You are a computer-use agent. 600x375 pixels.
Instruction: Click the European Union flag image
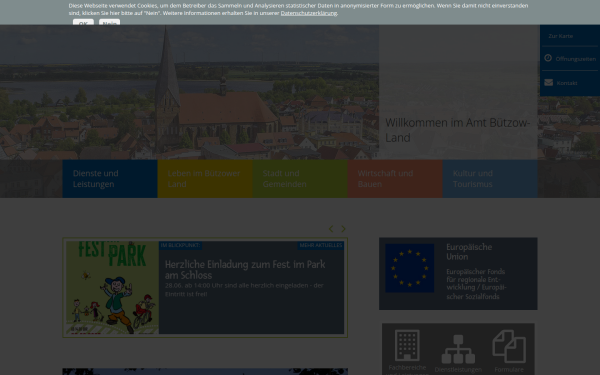[x=409, y=268]
